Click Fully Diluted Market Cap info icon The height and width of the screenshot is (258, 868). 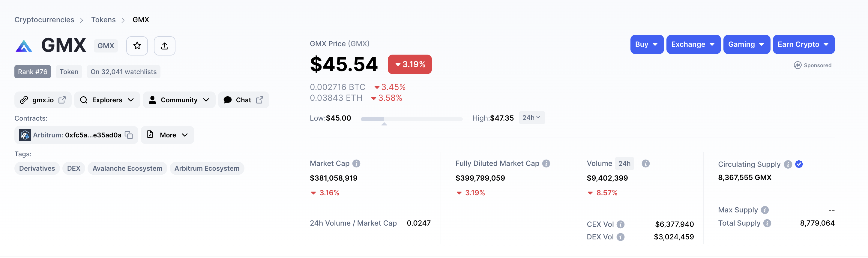(x=546, y=163)
